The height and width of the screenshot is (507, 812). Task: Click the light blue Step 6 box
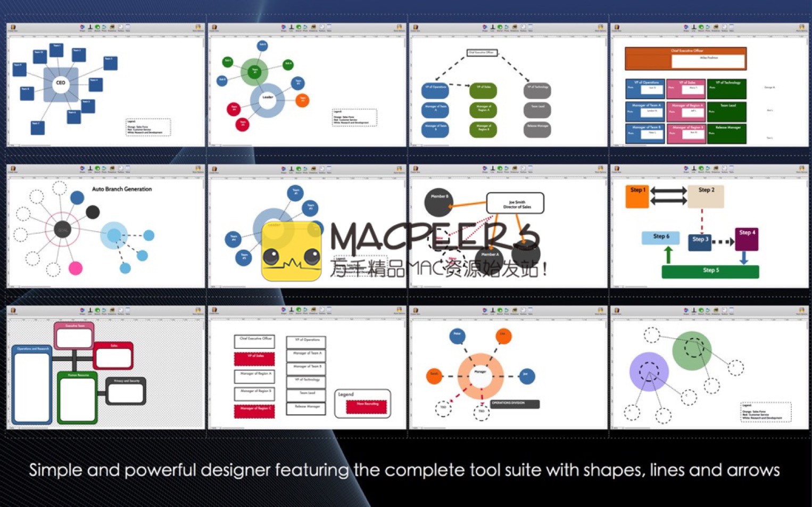coord(661,238)
